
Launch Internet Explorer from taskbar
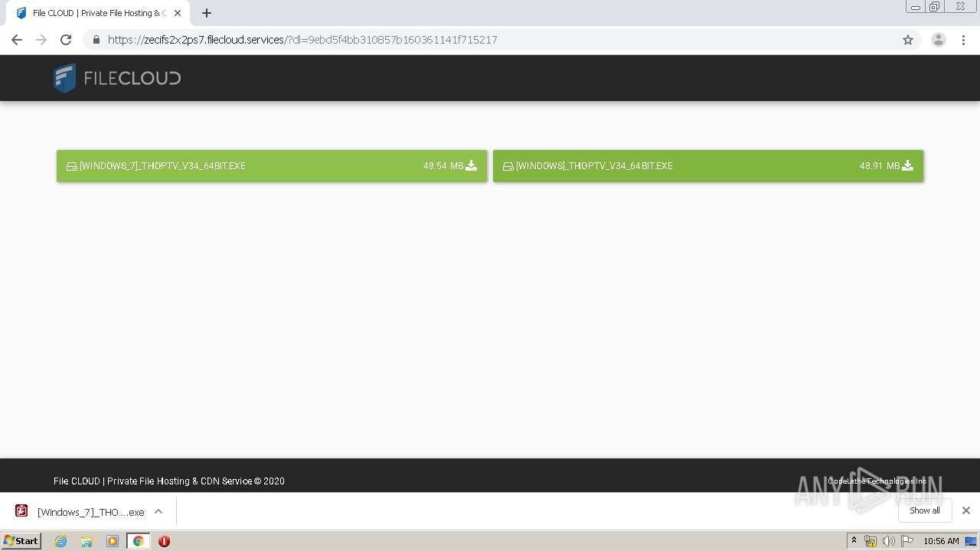pyautogui.click(x=61, y=541)
